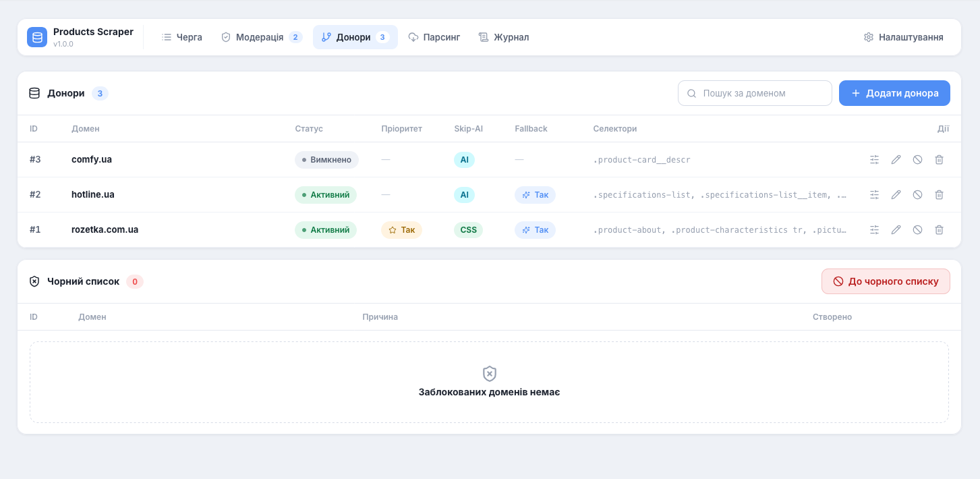Click the pencil edit icon for comfy.ua
Viewport: 980px width, 479px height.
coord(896,160)
